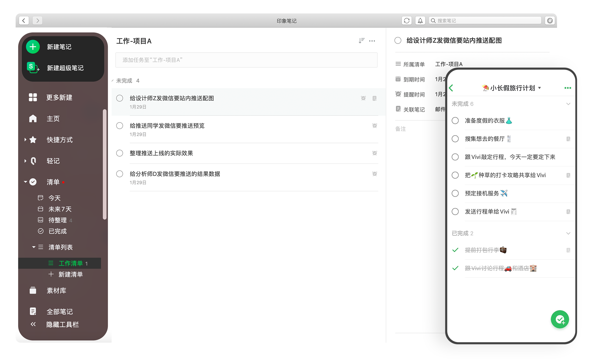The width and height of the screenshot is (590, 364).
Task: Mark 准备度假的衣服 as complete
Action: tap(455, 120)
